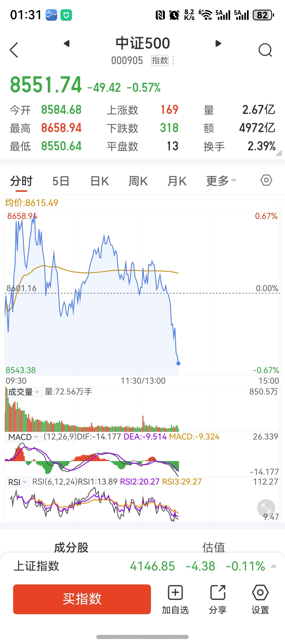Open the RSI indicator dropdown

[x=17, y=482]
